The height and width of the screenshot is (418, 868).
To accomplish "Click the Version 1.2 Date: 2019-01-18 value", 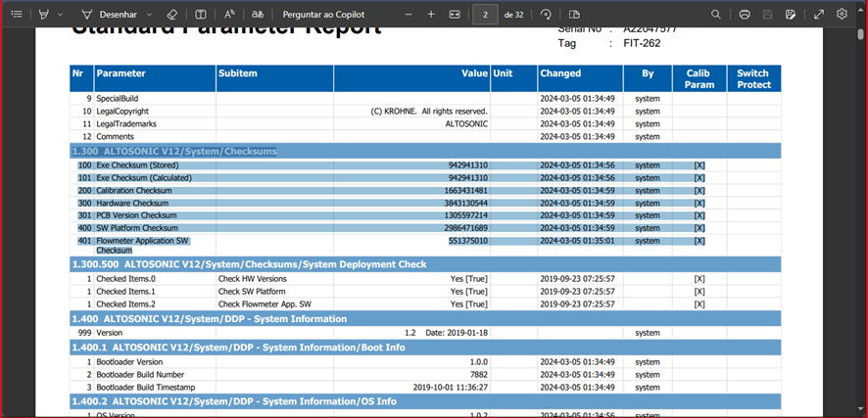I will 446,334.
